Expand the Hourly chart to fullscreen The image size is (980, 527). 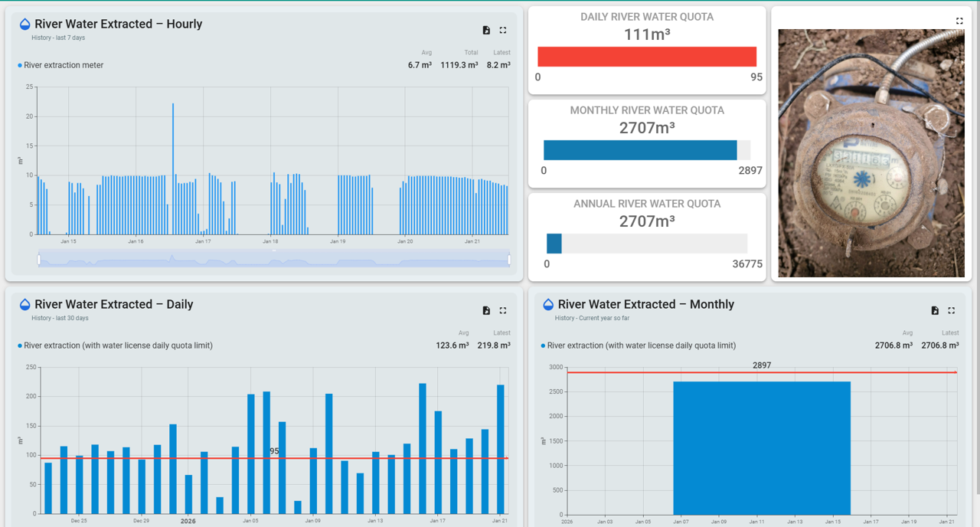pos(503,30)
